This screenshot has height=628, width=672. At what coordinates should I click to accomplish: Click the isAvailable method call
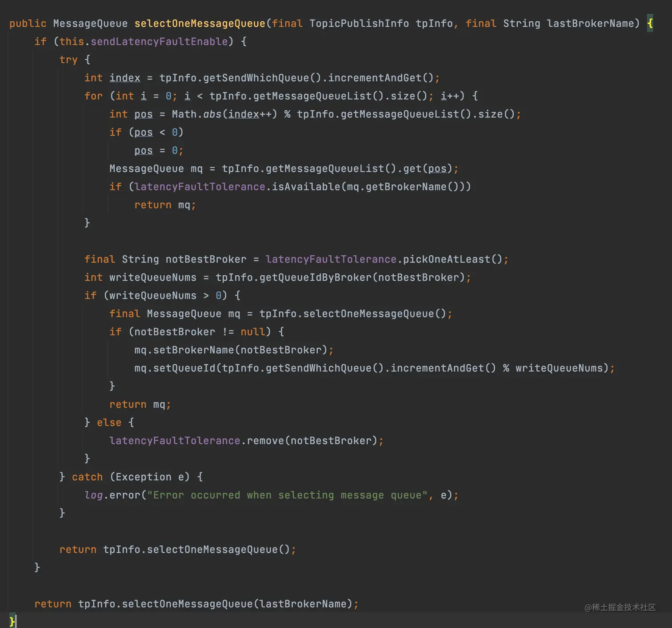click(306, 187)
